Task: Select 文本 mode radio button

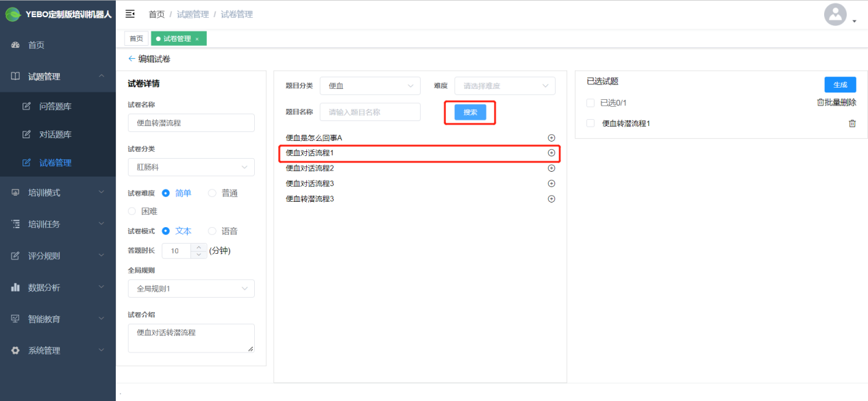Action: pyautogui.click(x=166, y=231)
